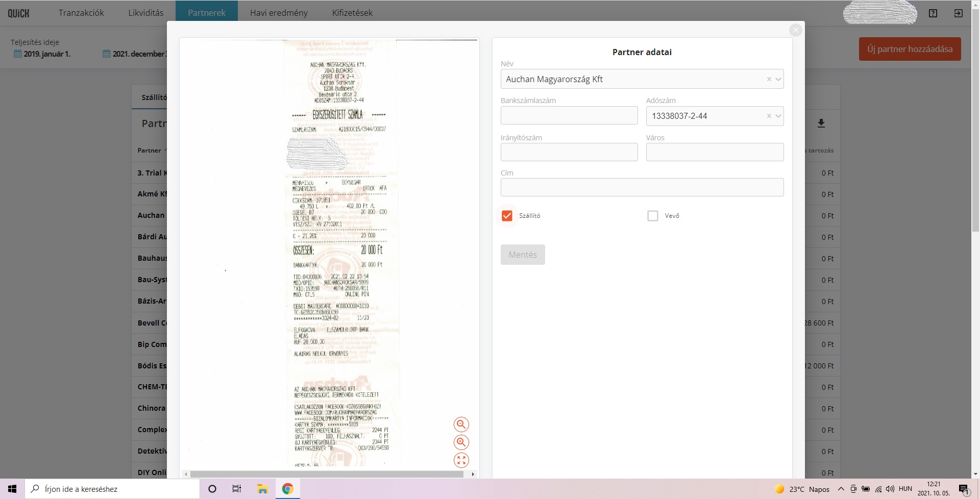Open the Kifizetések tab
The width and height of the screenshot is (980, 499).
[352, 13]
